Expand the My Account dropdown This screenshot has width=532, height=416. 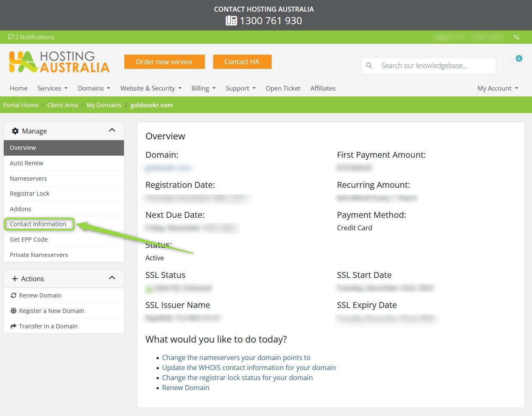tap(497, 88)
